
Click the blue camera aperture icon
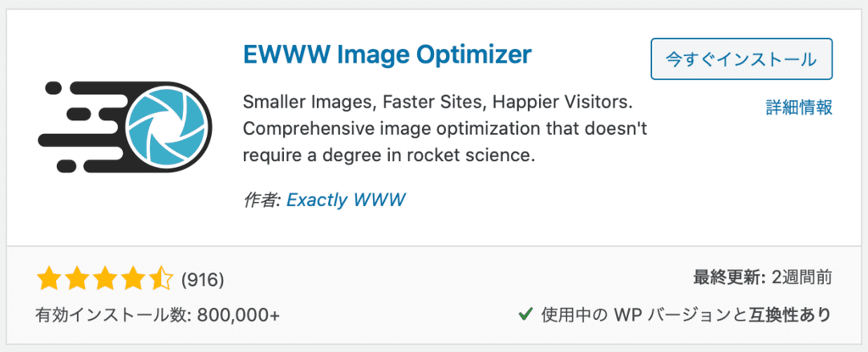(166, 124)
